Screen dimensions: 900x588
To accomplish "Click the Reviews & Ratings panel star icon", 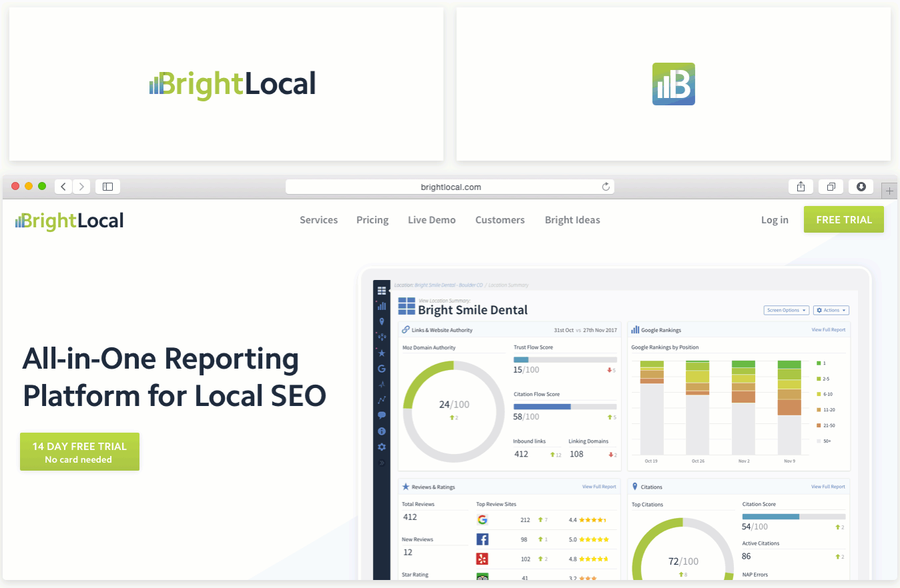I will 406,487.
